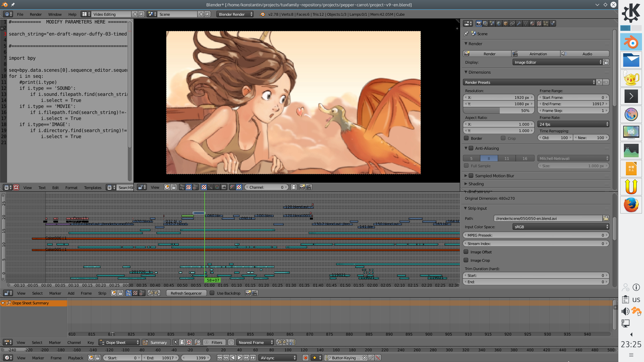Enable the Border checkbox
644x362 pixels.
pyautogui.click(x=466, y=138)
